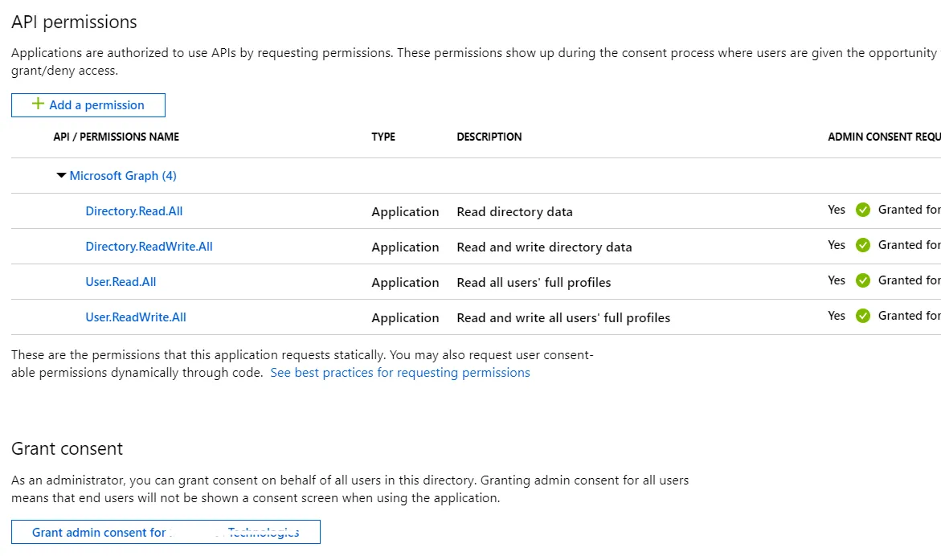
Task: Click Application type in User.ReadWrite.All row
Action: 405,318
